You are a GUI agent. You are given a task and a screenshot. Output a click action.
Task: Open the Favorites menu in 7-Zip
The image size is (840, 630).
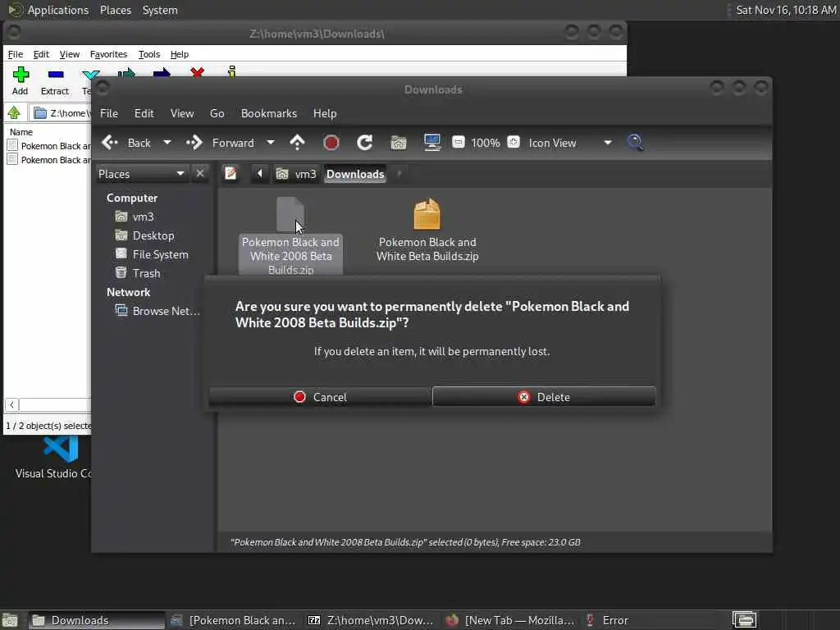pyautogui.click(x=108, y=54)
